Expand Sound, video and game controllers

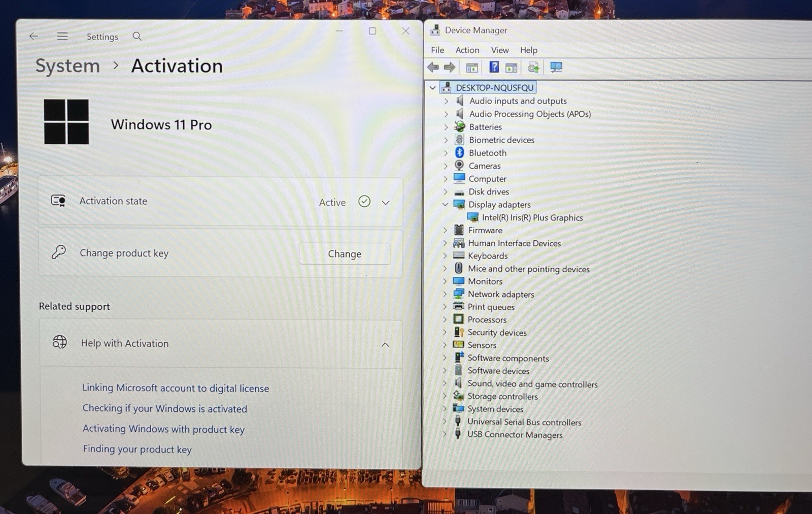point(445,383)
